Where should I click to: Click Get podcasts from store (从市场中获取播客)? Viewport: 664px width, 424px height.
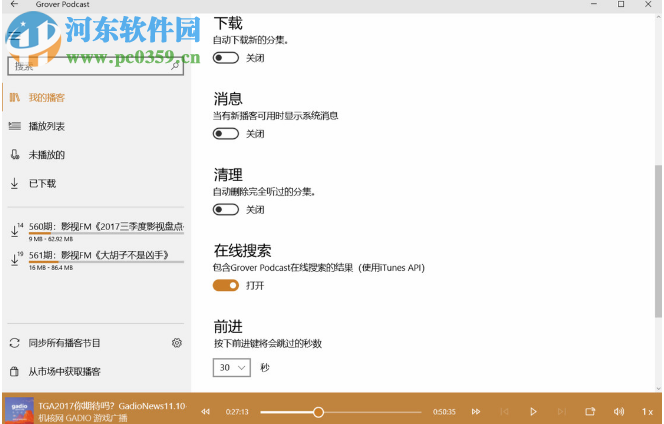pyautogui.click(x=64, y=372)
